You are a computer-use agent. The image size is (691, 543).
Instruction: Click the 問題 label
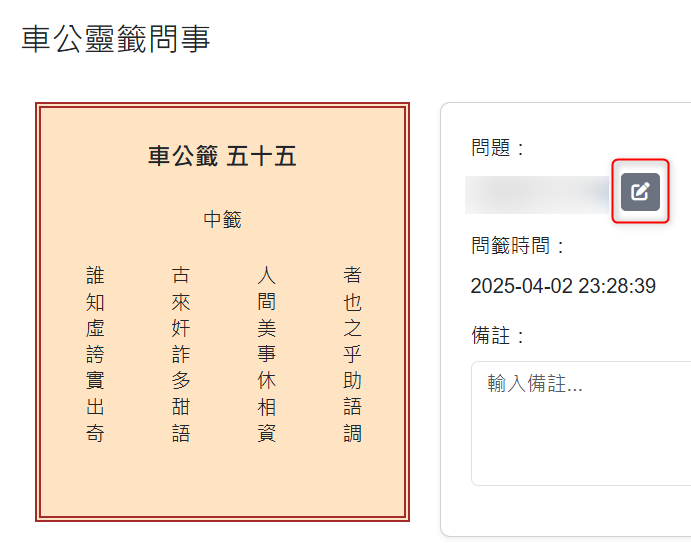click(x=498, y=149)
